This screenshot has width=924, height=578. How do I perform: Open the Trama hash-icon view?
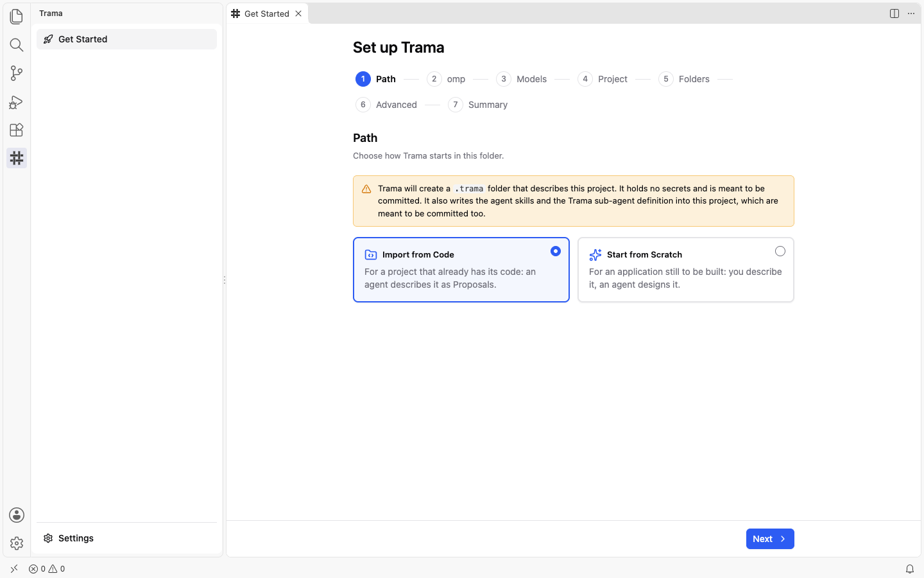click(17, 158)
